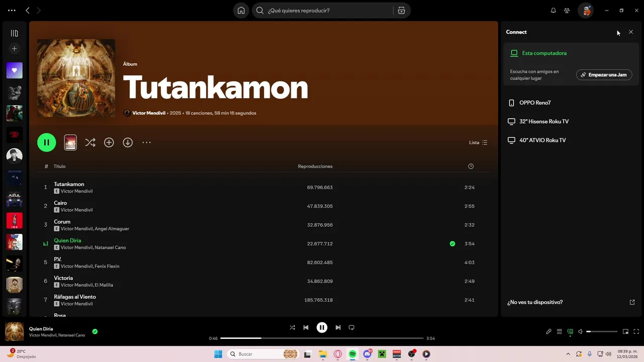Image resolution: width=644 pixels, height=362 pixels.
Task: Click the Tutankamon album cover art
Action: point(76,78)
